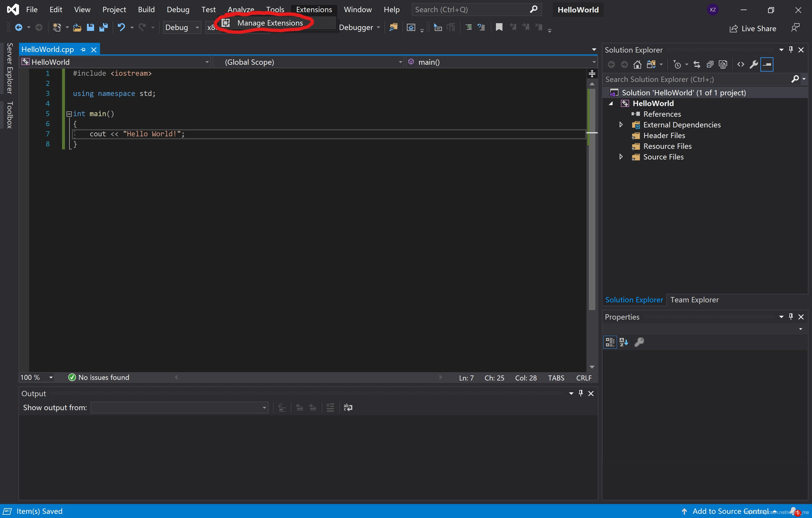Undo the last action
Image resolution: width=812 pixels, height=518 pixels.
(121, 27)
